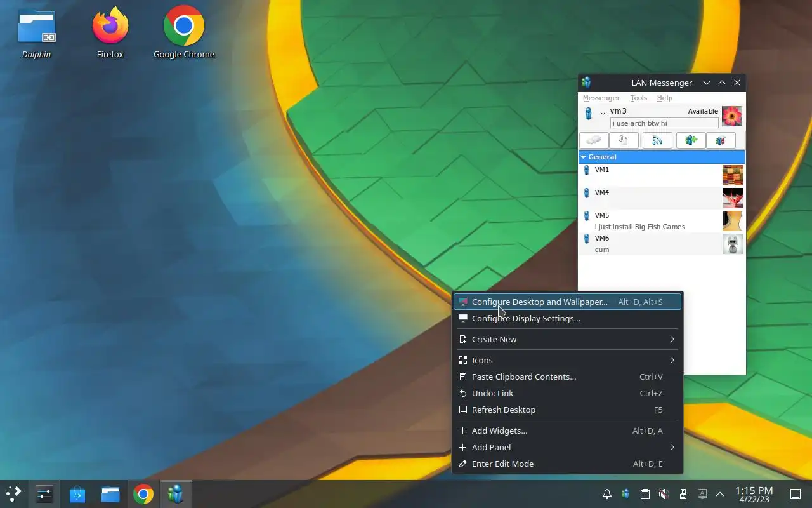This screenshot has height=508, width=812.
Task: Select Undo: Link
Action: [567, 393]
